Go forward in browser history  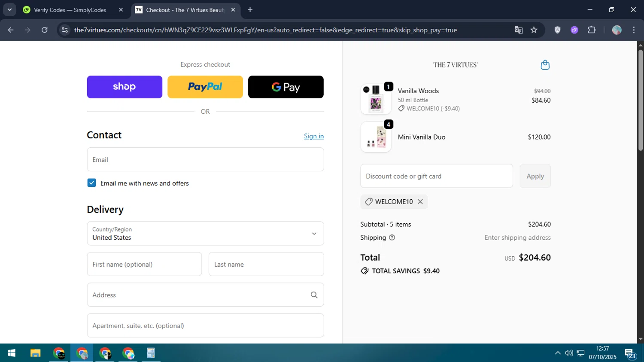pos(27,30)
